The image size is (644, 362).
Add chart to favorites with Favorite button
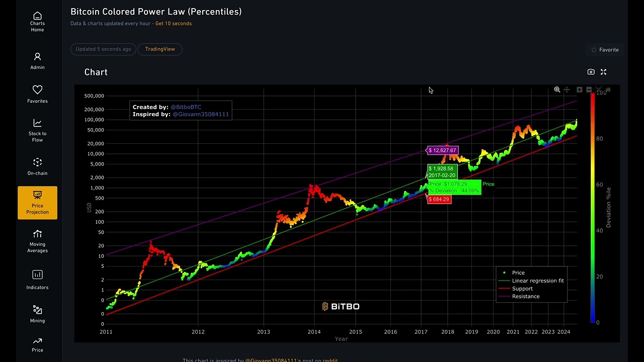605,50
